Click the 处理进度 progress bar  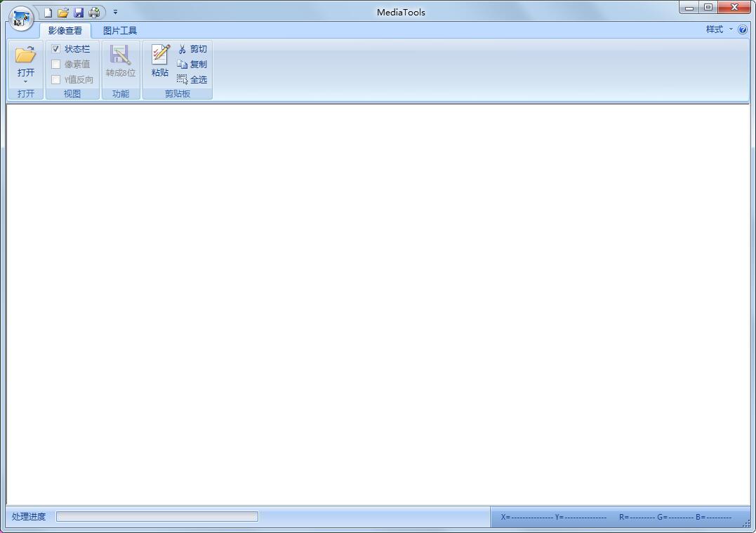tap(157, 517)
